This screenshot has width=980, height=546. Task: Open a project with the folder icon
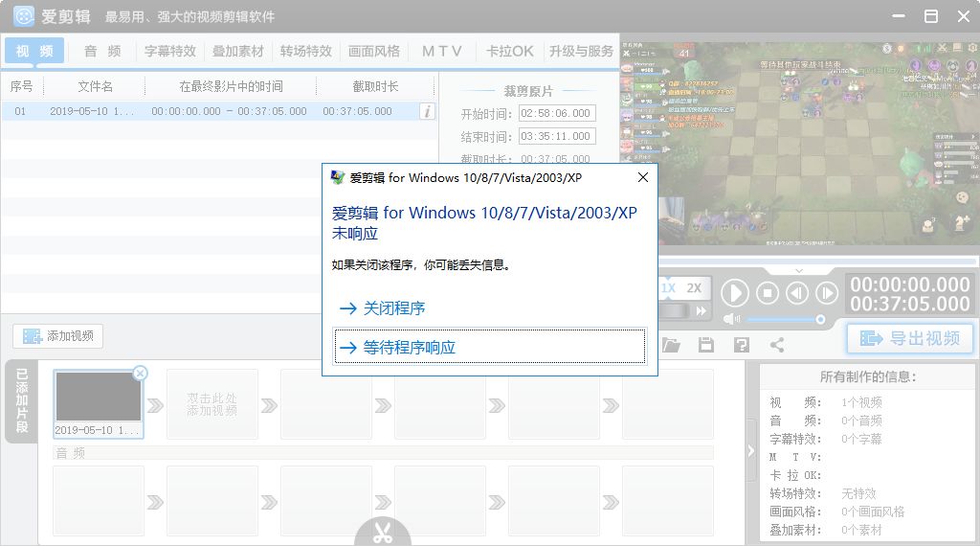click(671, 345)
